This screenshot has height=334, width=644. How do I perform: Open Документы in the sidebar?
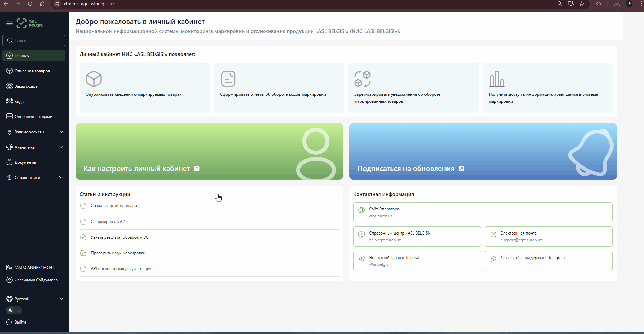(25, 162)
